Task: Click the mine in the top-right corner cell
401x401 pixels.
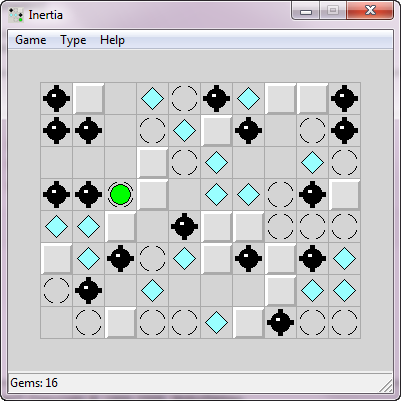Action: click(x=344, y=98)
